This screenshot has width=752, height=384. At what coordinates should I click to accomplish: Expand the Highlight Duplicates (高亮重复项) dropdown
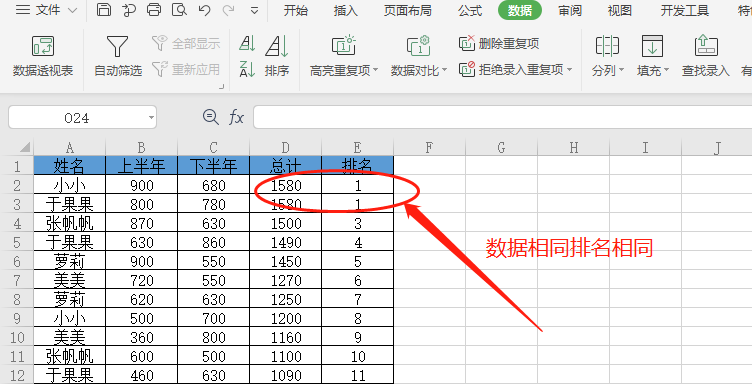[376, 70]
